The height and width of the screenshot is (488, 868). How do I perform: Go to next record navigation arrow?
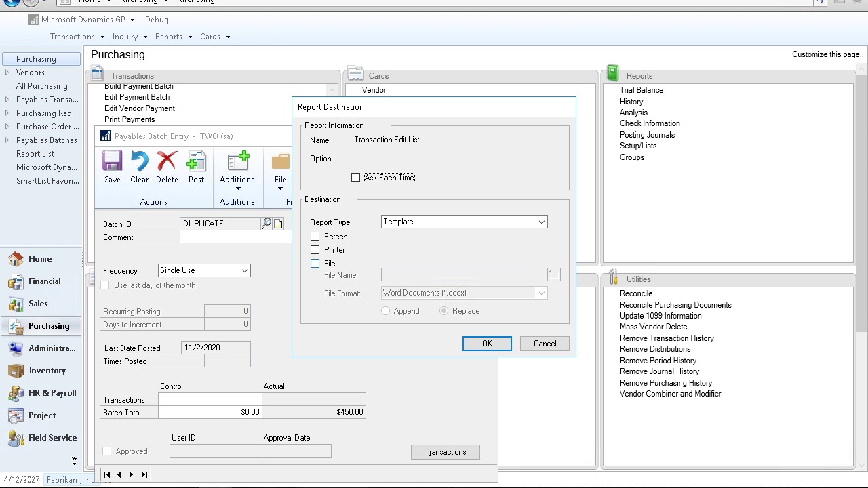[x=132, y=474]
